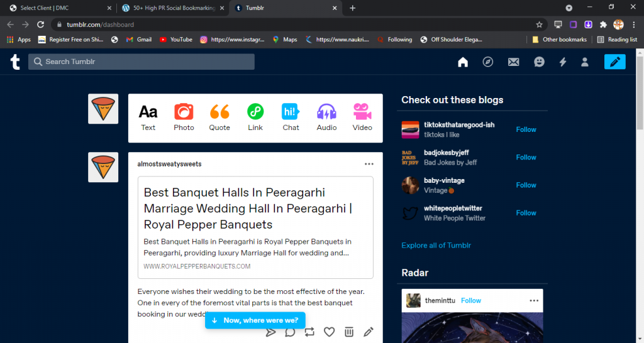Image resolution: width=644 pixels, height=343 pixels.
Task: Delete the post using trash icon
Action: (x=348, y=332)
